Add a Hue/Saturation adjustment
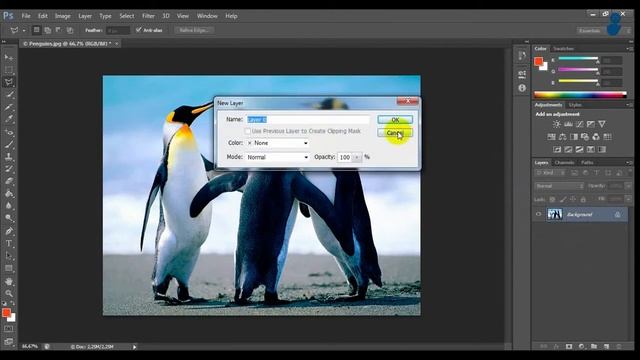Screen dimensions: 640x360 551,137
